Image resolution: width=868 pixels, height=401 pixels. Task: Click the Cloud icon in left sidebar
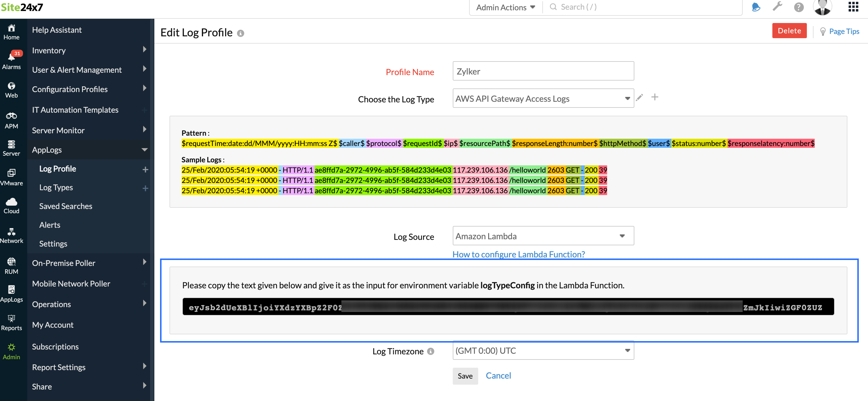pos(12,202)
